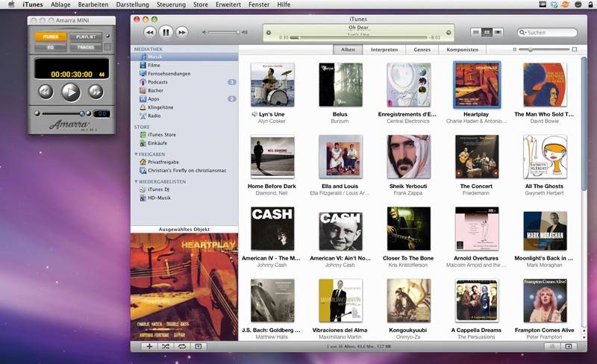This screenshot has width=597, height=364.
Task: Switch to the Komponisten tab
Action: (462, 50)
